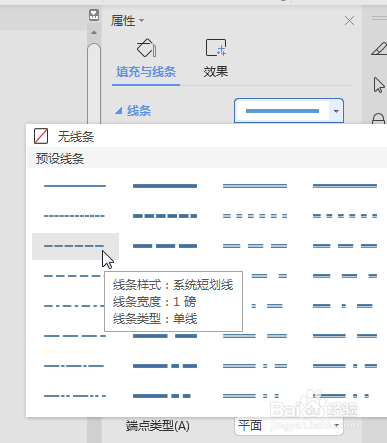Screen dimensions: 387x443
Task: Apply the highlighted 系统短划线 thin preset
Action: point(75,246)
